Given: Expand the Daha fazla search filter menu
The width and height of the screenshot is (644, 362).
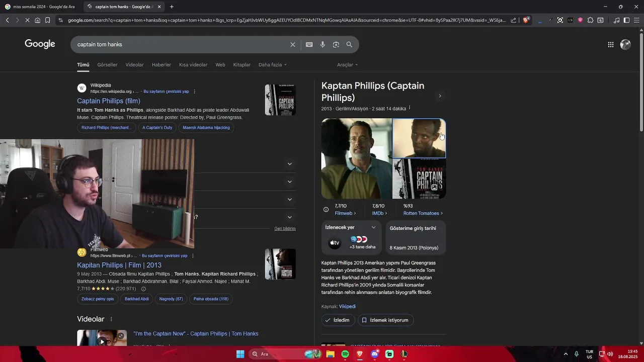Looking at the screenshot, I should coord(273,65).
